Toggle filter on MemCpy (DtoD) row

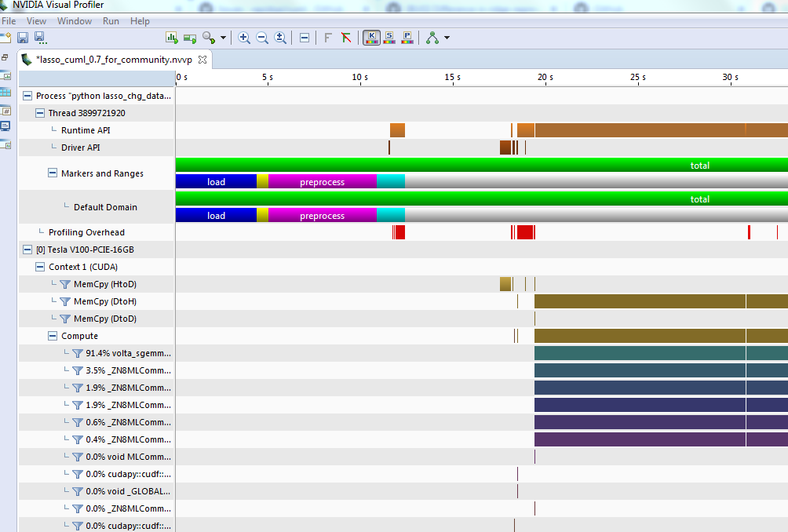point(65,319)
